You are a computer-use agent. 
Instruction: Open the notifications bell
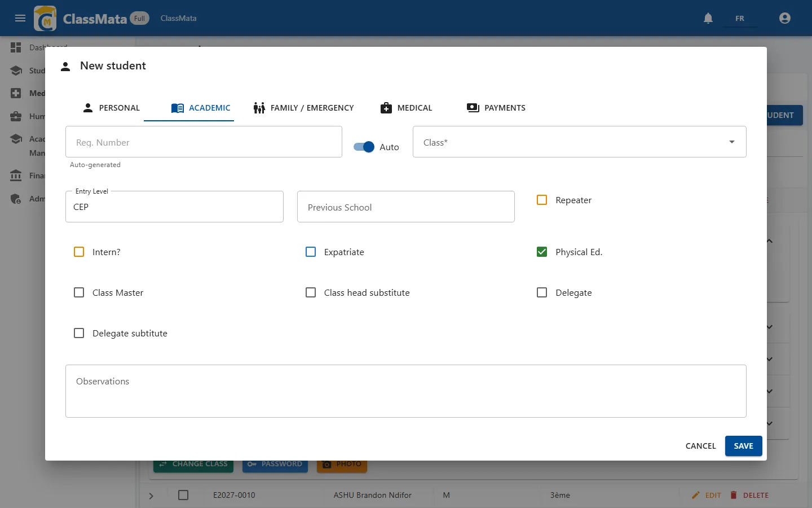(x=708, y=18)
